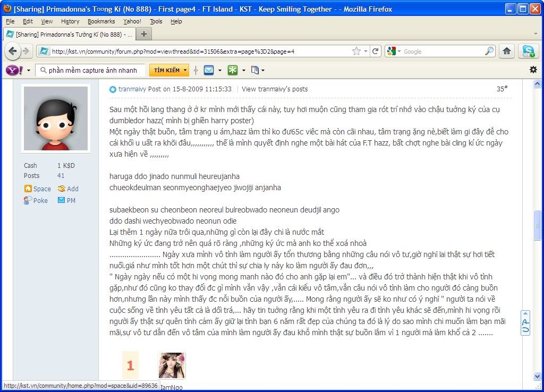Poke the user tranmaivy

coord(36,200)
